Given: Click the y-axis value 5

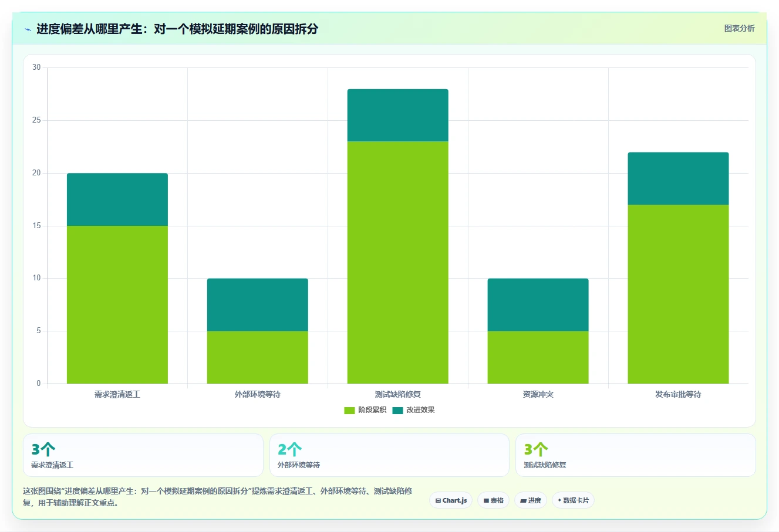Looking at the screenshot, I should click(39, 331).
